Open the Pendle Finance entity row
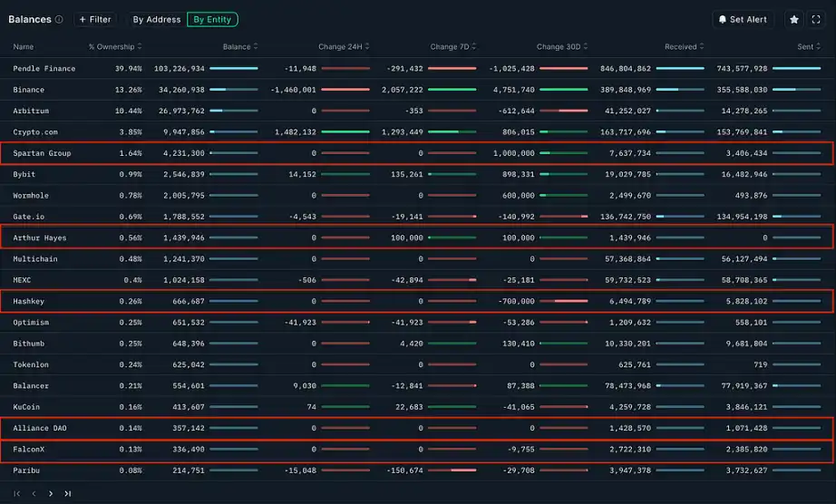Image resolution: width=836 pixels, height=504 pixels. pos(44,69)
